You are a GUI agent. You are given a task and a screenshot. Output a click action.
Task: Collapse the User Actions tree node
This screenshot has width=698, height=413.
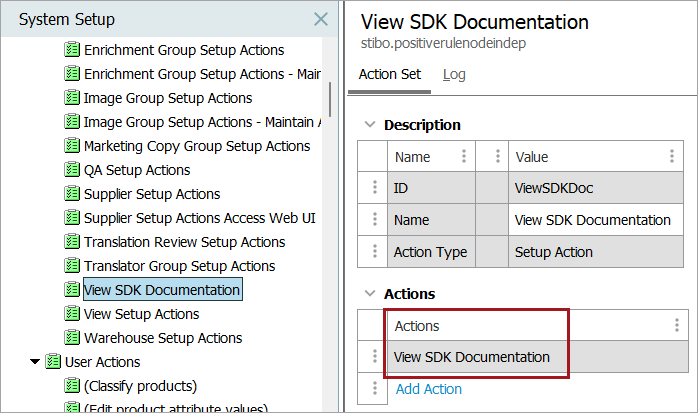[x=36, y=362]
